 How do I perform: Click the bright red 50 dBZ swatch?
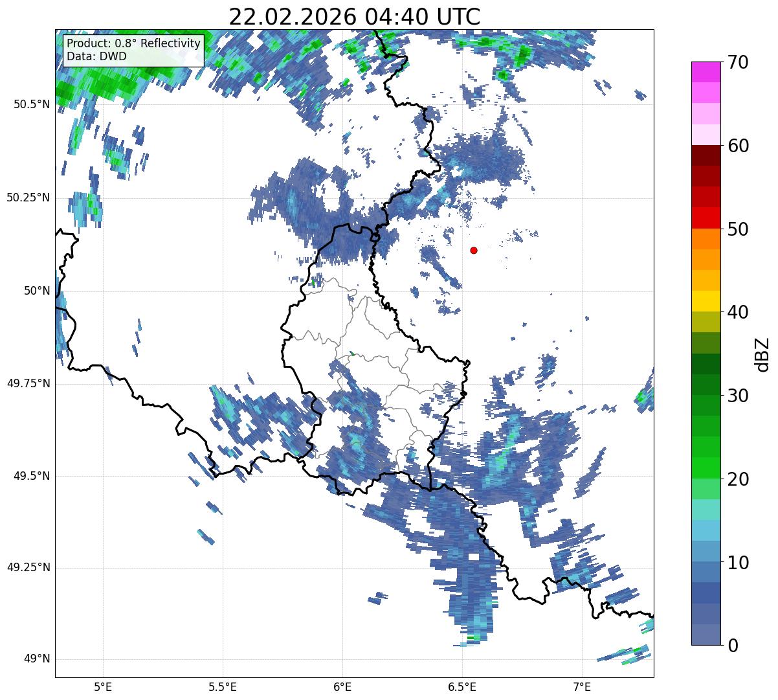coord(706,218)
